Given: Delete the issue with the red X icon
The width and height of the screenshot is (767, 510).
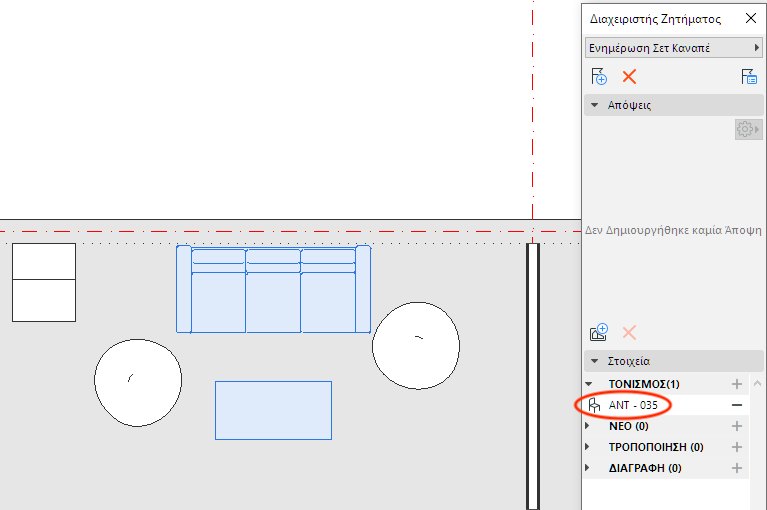Looking at the screenshot, I should pos(629,77).
